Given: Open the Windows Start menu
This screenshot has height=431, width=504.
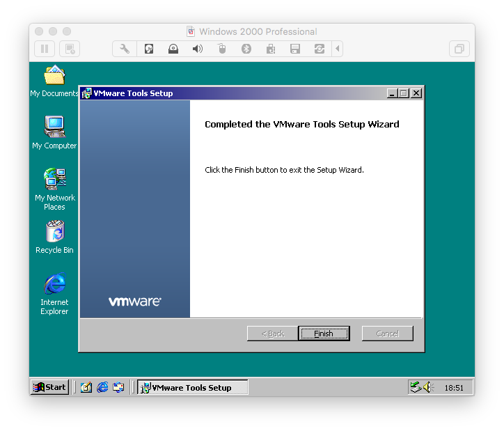Looking at the screenshot, I should click(x=50, y=387).
